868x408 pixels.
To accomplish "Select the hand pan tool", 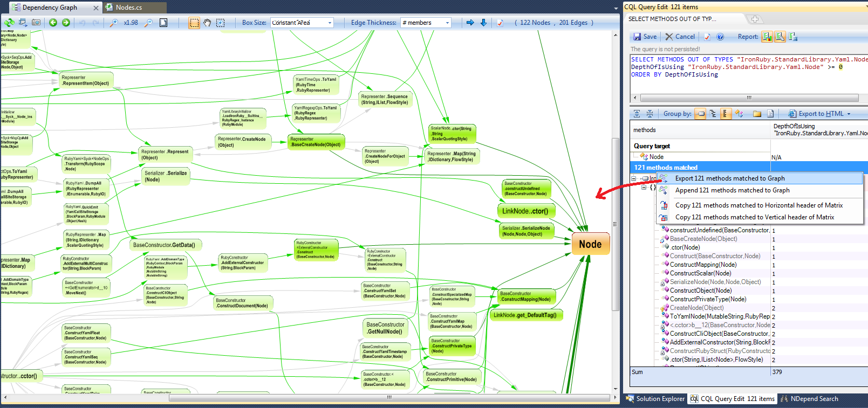I will pos(207,23).
